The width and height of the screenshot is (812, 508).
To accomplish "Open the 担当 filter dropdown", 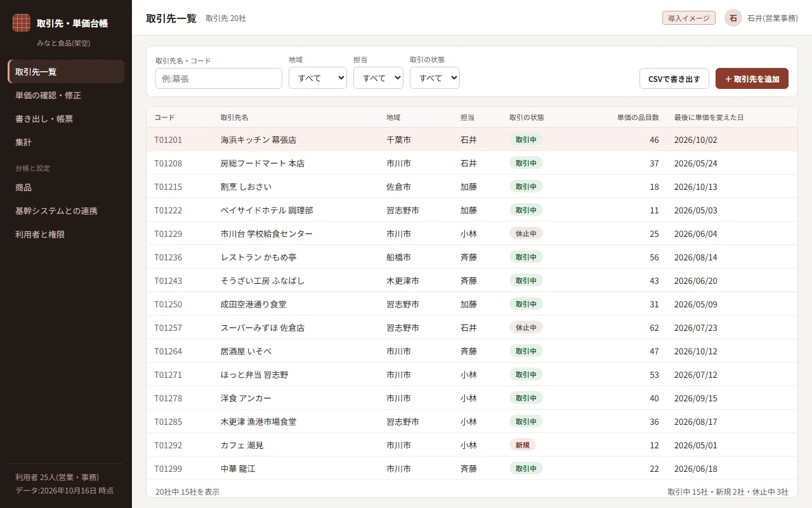I will tap(378, 78).
